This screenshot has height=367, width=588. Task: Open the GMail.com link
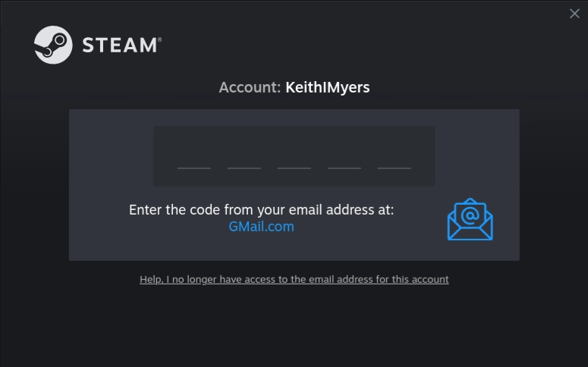click(261, 227)
